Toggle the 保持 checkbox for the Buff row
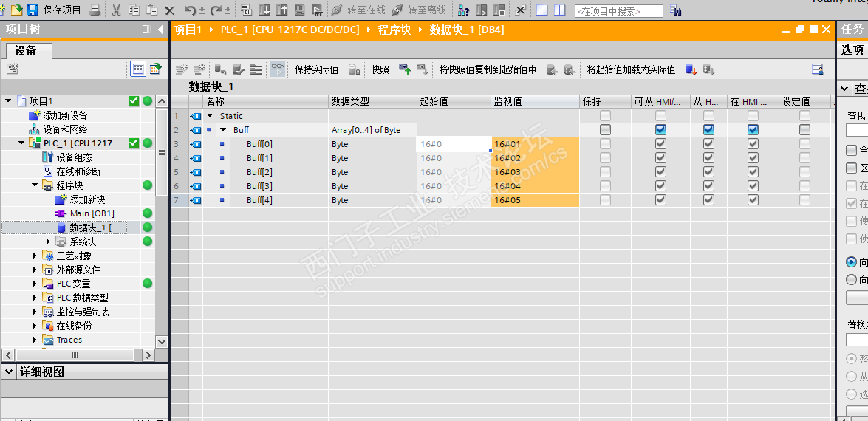868x421 pixels. coord(606,130)
